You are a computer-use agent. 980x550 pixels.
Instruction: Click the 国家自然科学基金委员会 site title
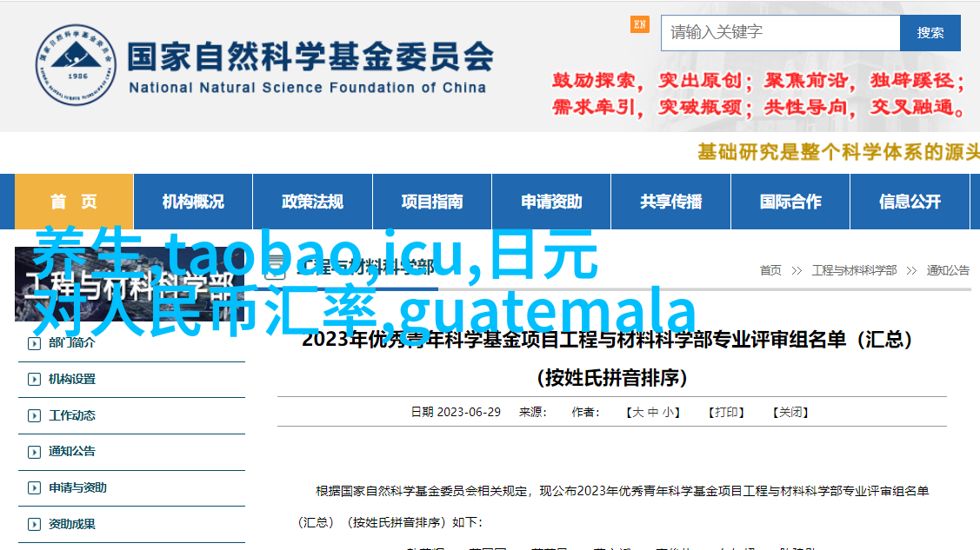[310, 56]
